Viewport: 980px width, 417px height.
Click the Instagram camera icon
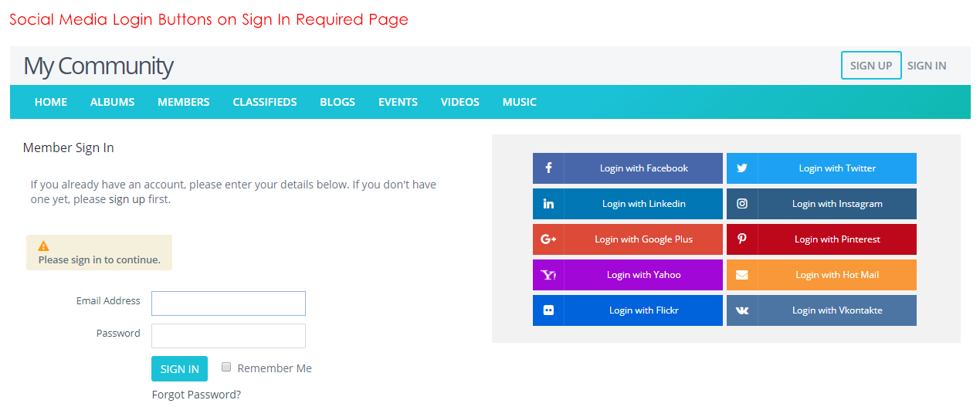(742, 204)
